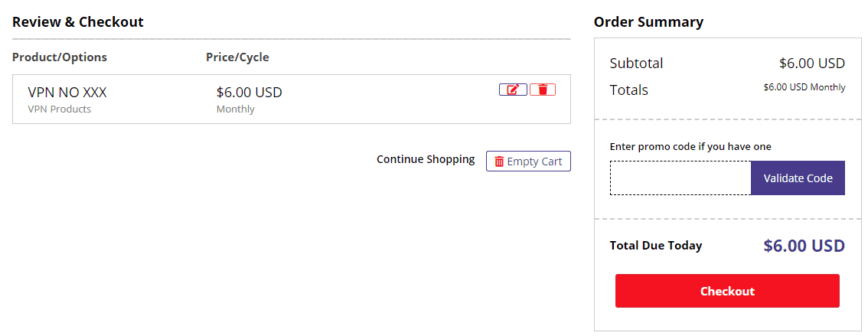Screen dimensions: 868x336
Task: Click the Review & Checkout heading
Action: click(78, 22)
